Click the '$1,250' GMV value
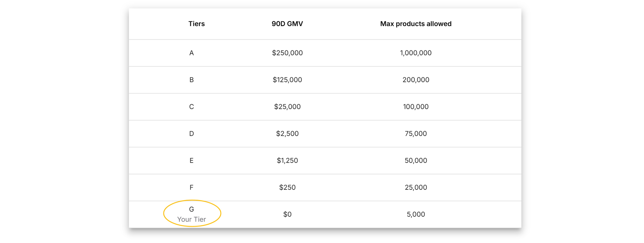This screenshot has width=644, height=243. click(x=287, y=160)
